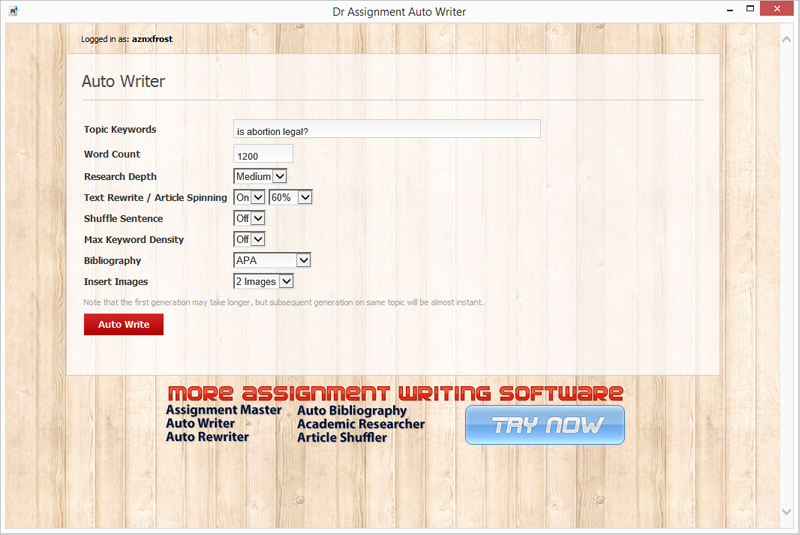Open the Text Rewrite On/Off dropdown

(x=249, y=197)
